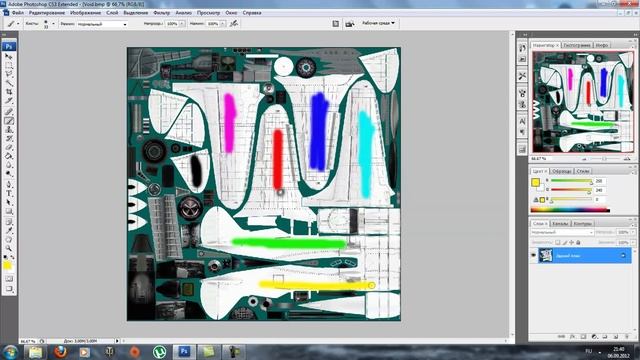Open the Character panel dock icon
The image size is (640, 360).
(x=522, y=121)
